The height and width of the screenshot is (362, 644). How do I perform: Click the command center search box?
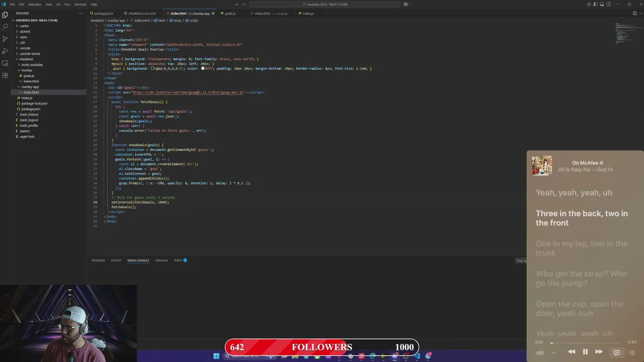[x=326, y=4]
